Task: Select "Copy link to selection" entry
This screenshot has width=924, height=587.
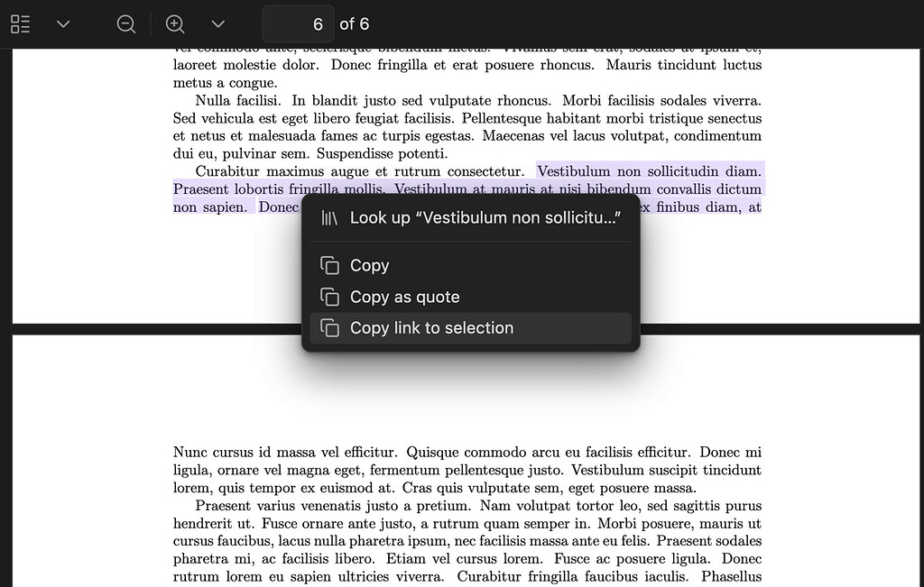Action: [431, 327]
